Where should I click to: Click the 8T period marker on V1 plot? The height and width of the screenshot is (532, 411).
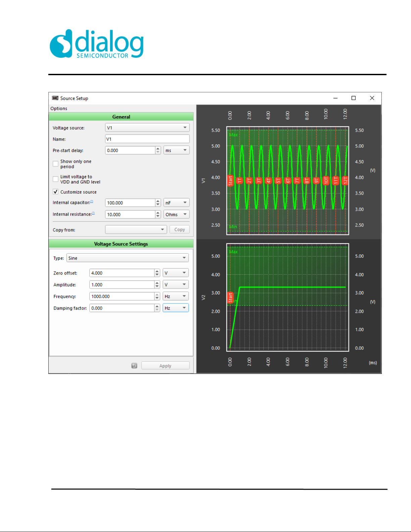click(307, 181)
